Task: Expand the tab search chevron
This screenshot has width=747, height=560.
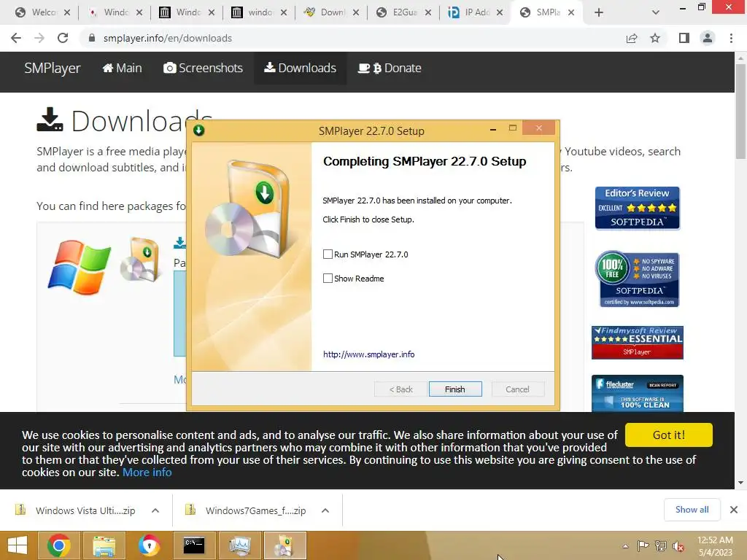Action: tap(656, 12)
